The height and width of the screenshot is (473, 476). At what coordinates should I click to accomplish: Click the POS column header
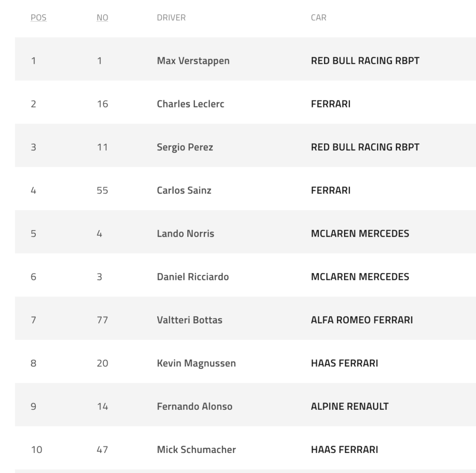coord(38,18)
